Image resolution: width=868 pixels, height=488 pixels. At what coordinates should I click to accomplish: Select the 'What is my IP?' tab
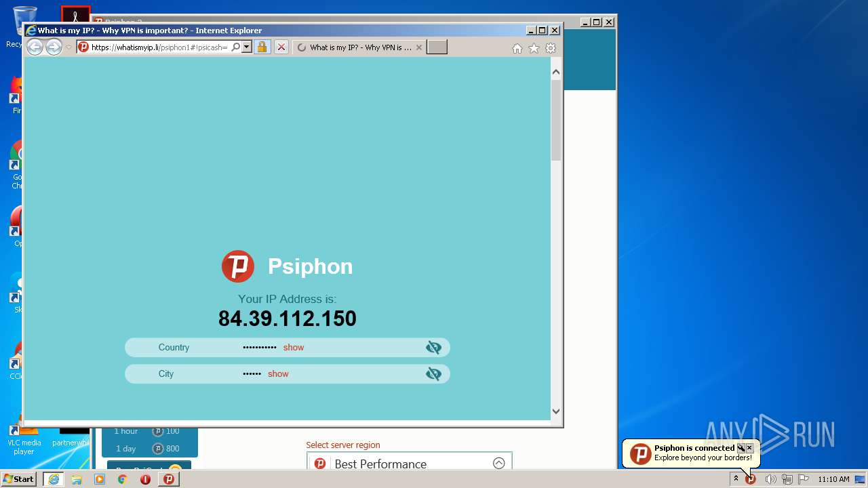[x=359, y=47]
